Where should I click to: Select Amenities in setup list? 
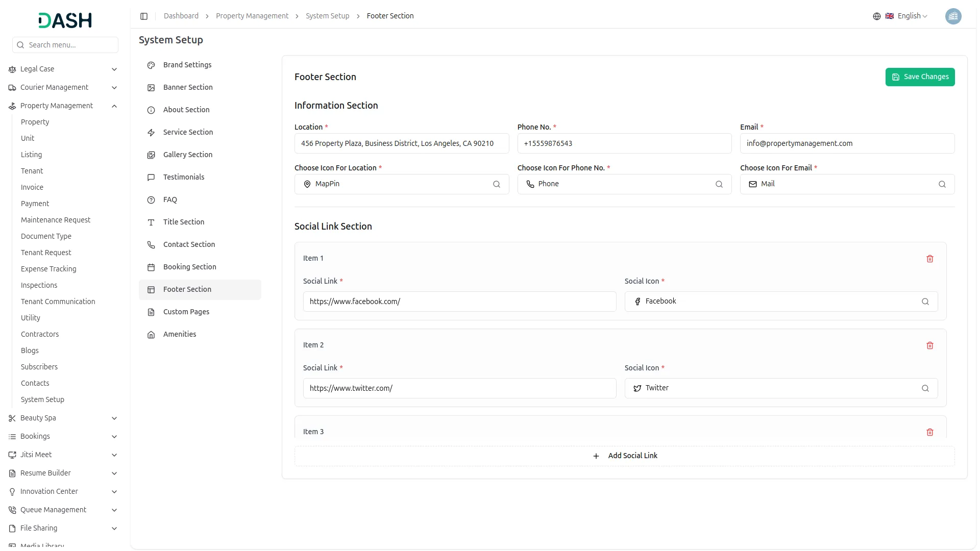click(179, 334)
